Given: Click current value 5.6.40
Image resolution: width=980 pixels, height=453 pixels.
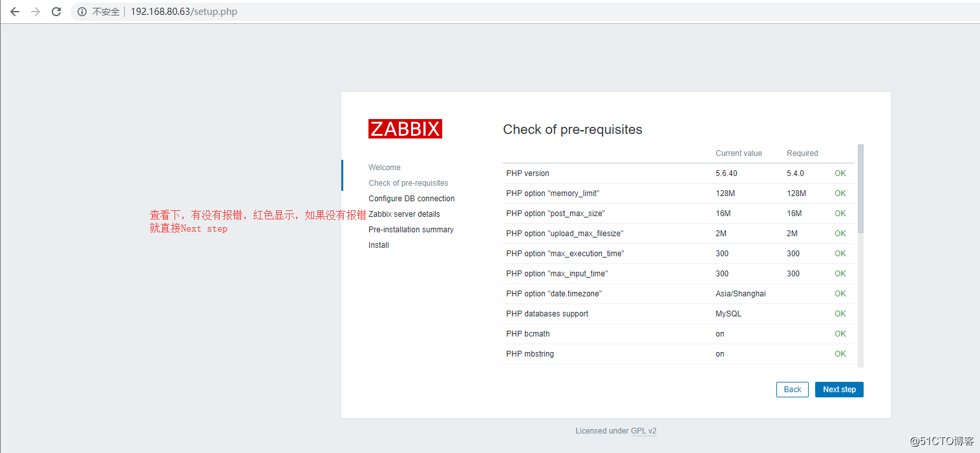Looking at the screenshot, I should click(x=727, y=173).
